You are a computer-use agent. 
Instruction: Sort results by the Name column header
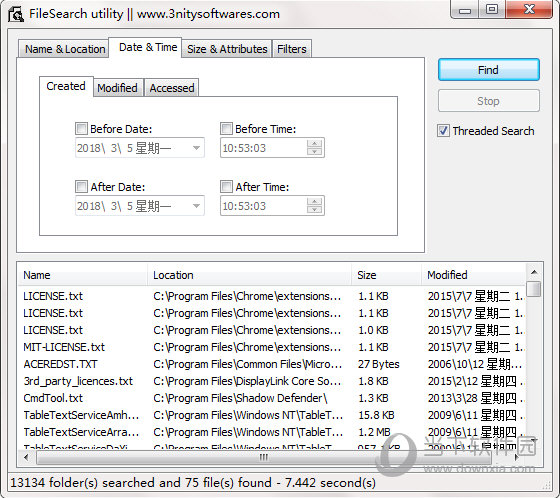click(x=82, y=275)
